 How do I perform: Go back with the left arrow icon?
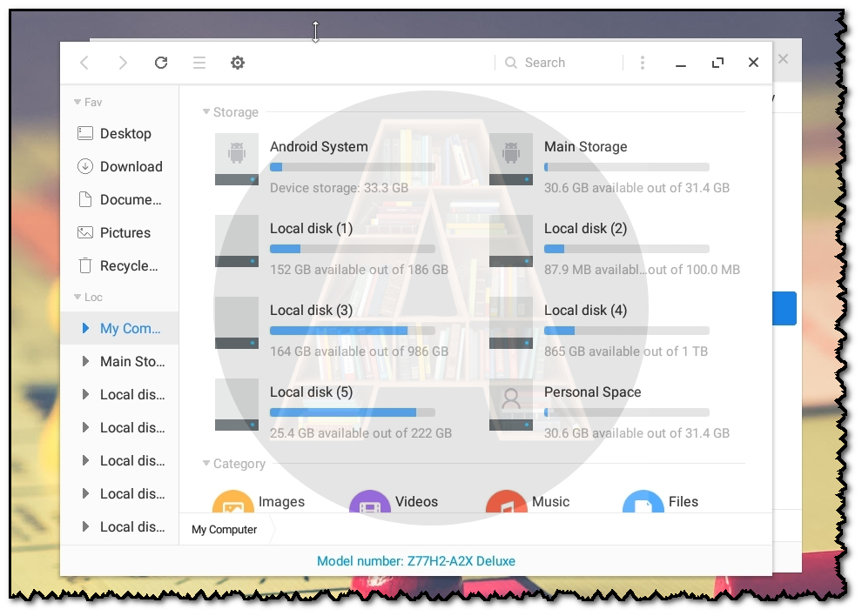point(84,63)
